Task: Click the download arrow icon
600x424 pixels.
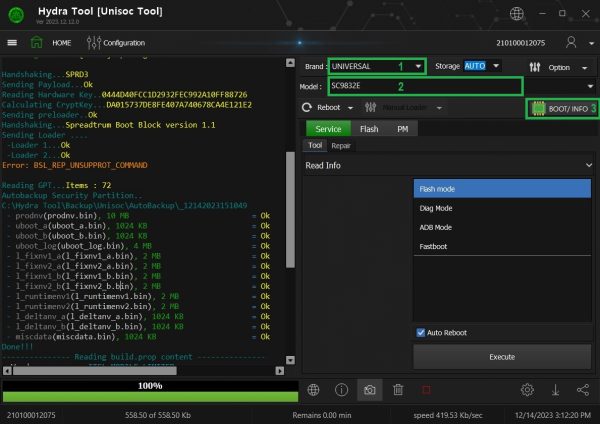Action: (x=555, y=390)
